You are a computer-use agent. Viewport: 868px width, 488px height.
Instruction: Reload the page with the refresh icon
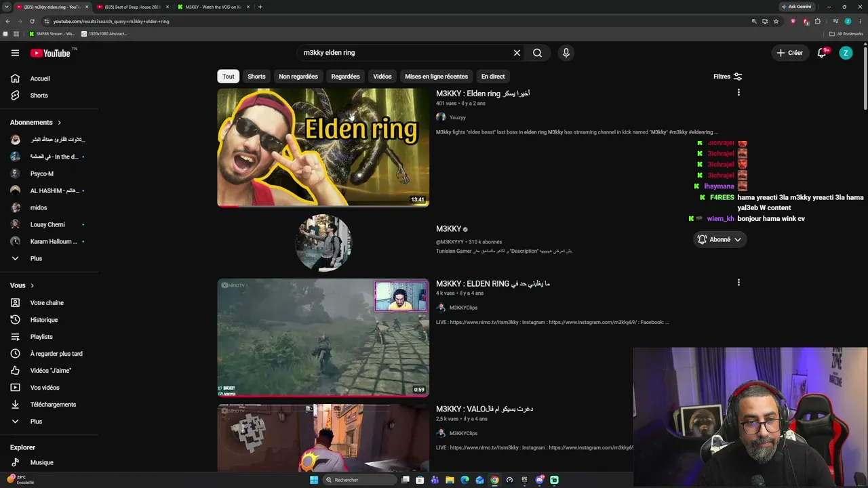coord(32,21)
